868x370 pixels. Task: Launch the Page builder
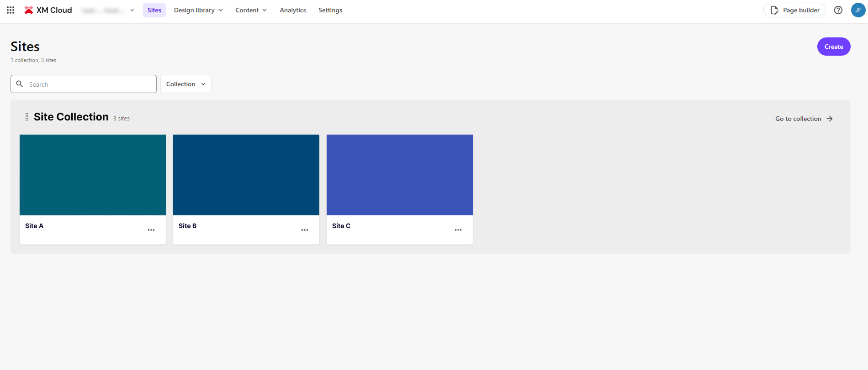pyautogui.click(x=794, y=10)
